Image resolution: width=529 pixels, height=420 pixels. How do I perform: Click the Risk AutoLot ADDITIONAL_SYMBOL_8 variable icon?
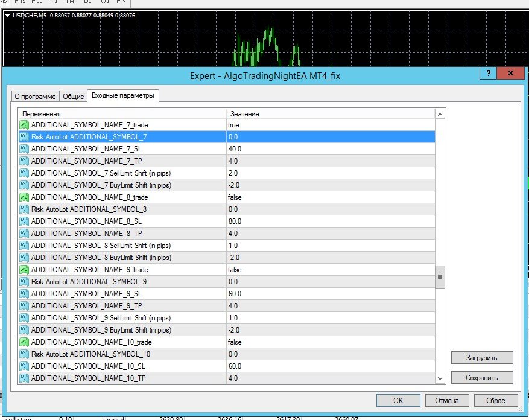click(x=24, y=209)
